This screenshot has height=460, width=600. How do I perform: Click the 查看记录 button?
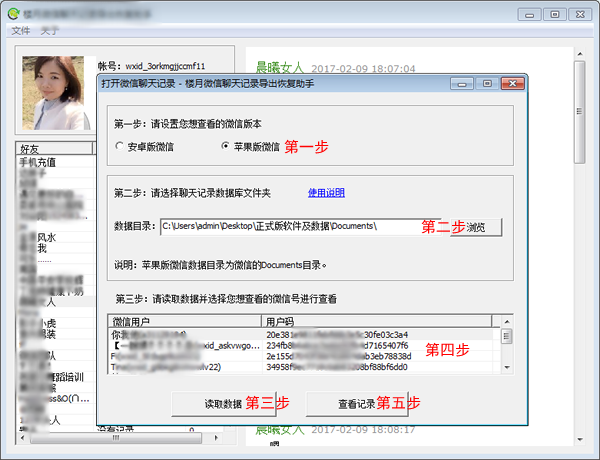pos(357,404)
